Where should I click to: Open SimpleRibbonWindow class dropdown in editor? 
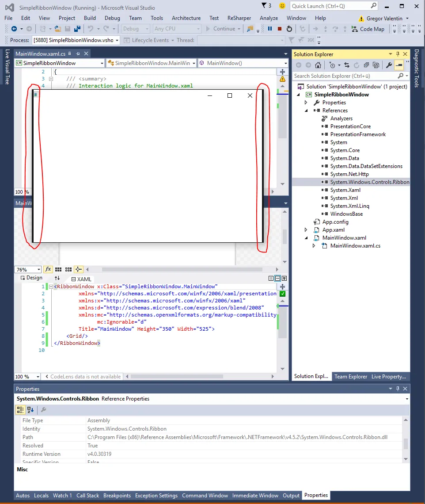pyautogui.click(x=60, y=63)
